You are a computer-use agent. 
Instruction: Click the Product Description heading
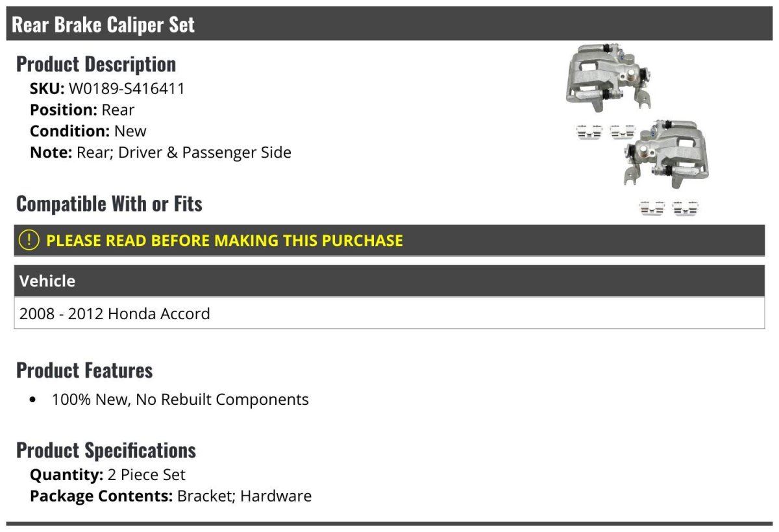pyautogui.click(x=96, y=64)
